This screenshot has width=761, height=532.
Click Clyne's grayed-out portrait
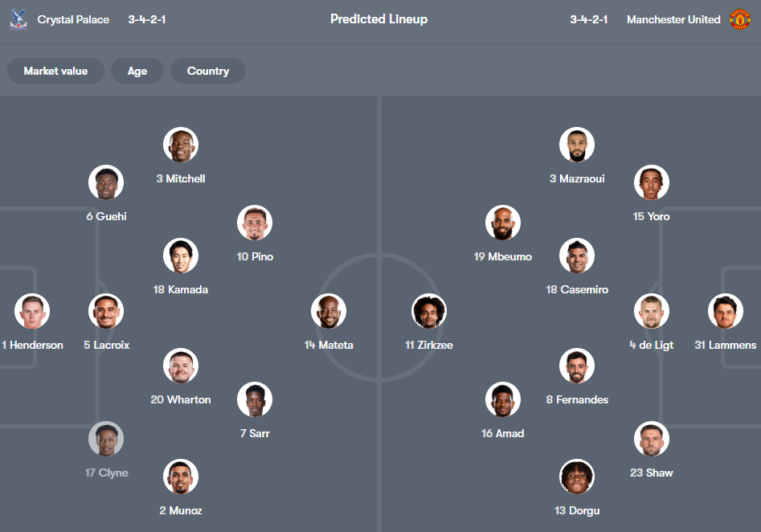[105, 438]
